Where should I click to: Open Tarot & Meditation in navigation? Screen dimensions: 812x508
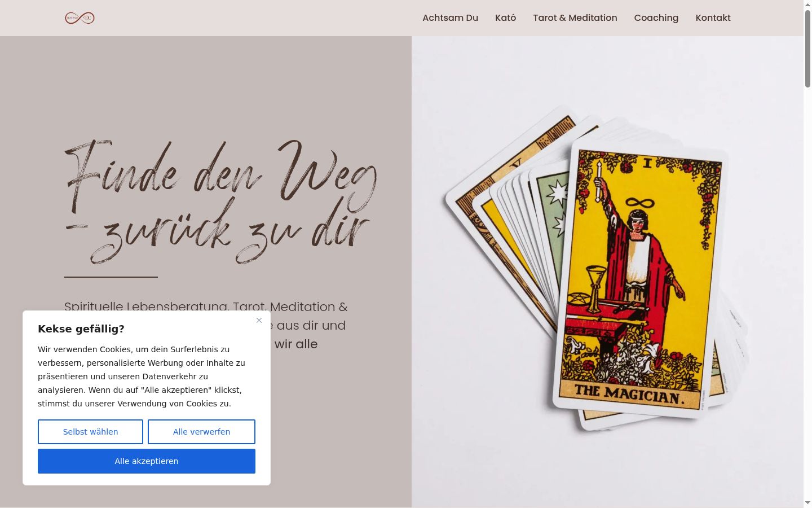pyautogui.click(x=575, y=17)
